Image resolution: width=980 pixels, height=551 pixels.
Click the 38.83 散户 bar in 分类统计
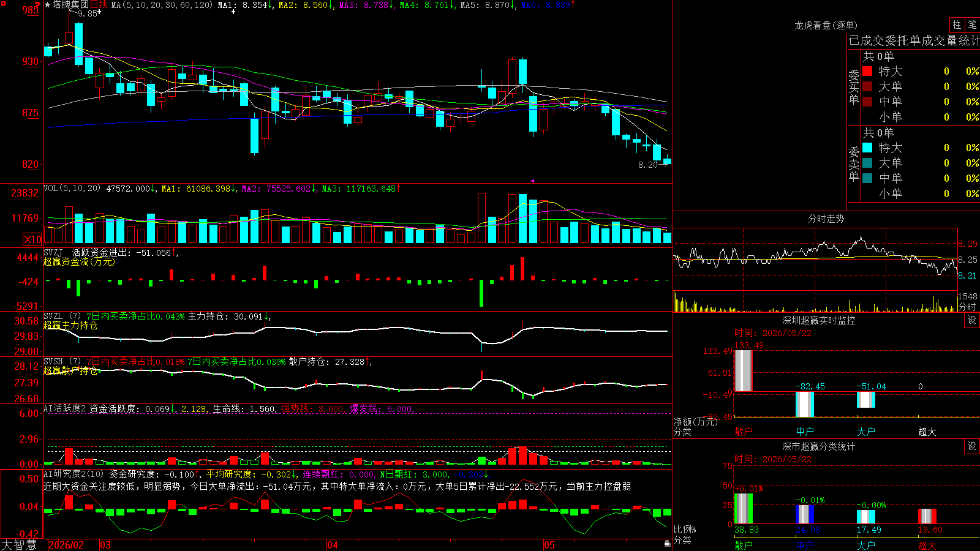pos(744,508)
